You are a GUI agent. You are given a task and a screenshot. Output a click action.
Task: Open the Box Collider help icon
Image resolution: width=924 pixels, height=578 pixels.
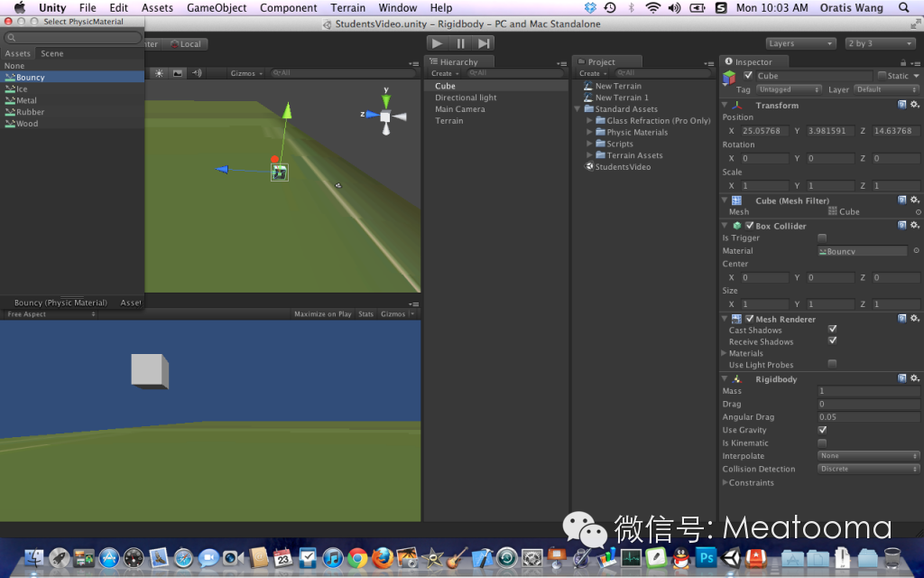(902, 225)
